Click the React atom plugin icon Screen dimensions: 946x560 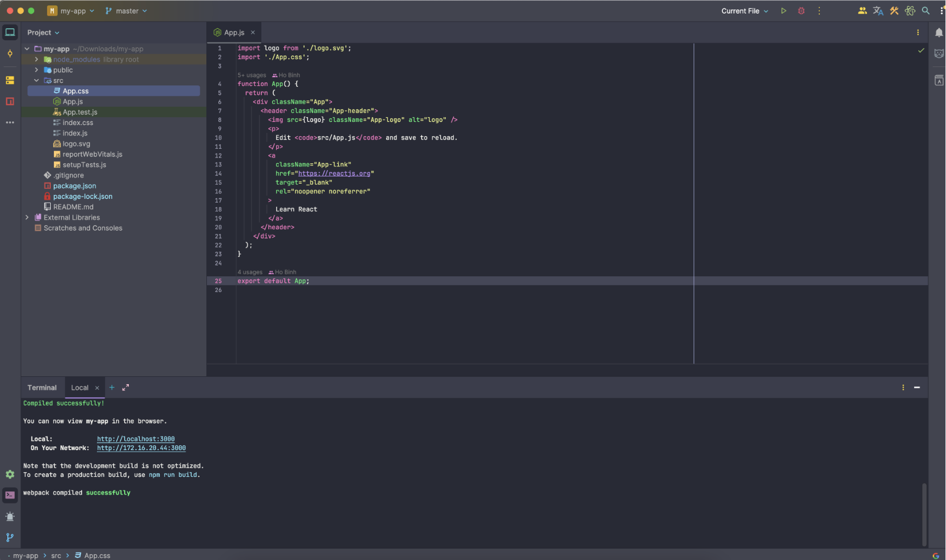pos(910,11)
